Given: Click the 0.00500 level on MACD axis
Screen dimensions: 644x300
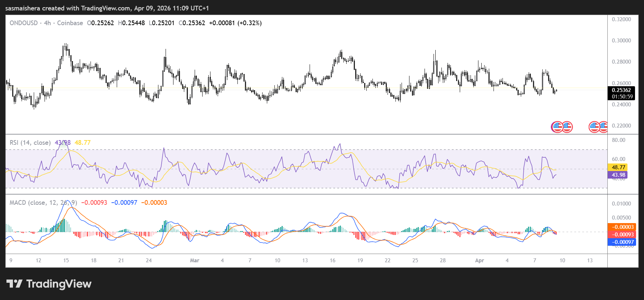Looking at the screenshot, I should [x=621, y=218].
